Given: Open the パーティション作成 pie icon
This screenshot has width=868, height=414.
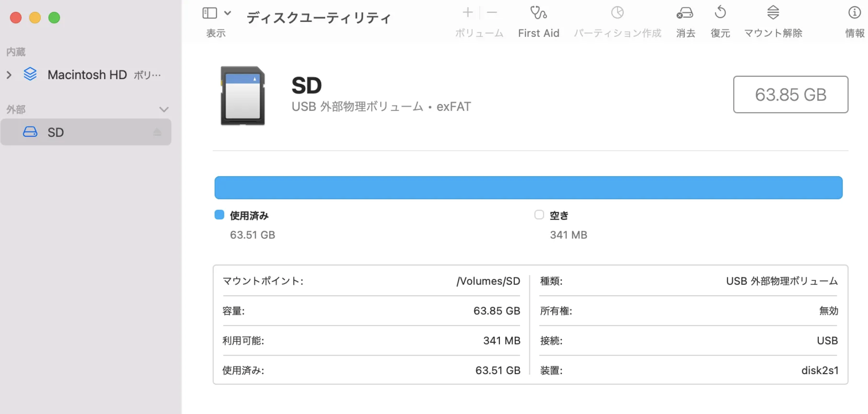Looking at the screenshot, I should (617, 12).
